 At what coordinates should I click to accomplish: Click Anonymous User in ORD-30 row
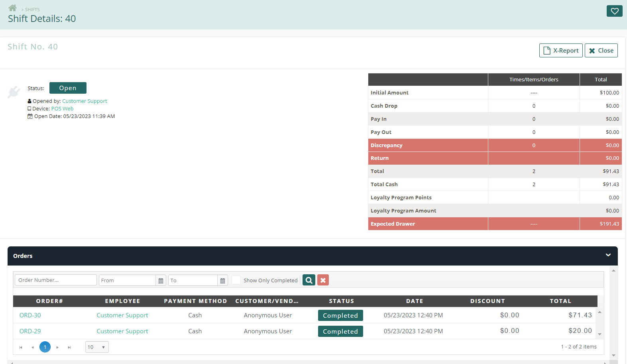[x=268, y=315]
